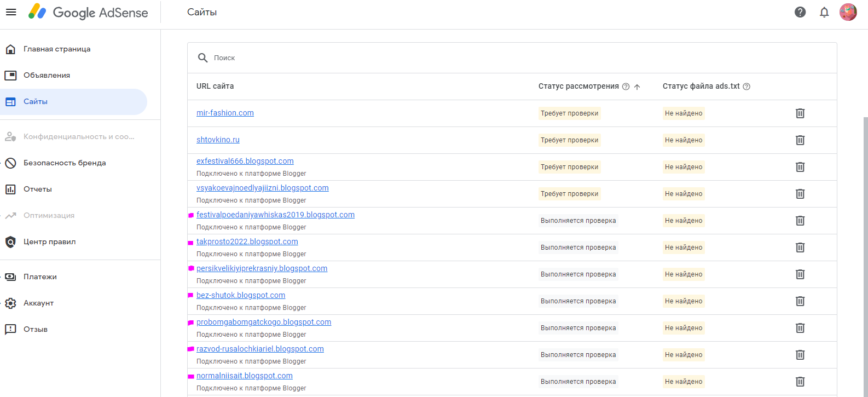The width and height of the screenshot is (868, 397).
Task: Delete the shtovkino.ru site
Action: pos(800,140)
